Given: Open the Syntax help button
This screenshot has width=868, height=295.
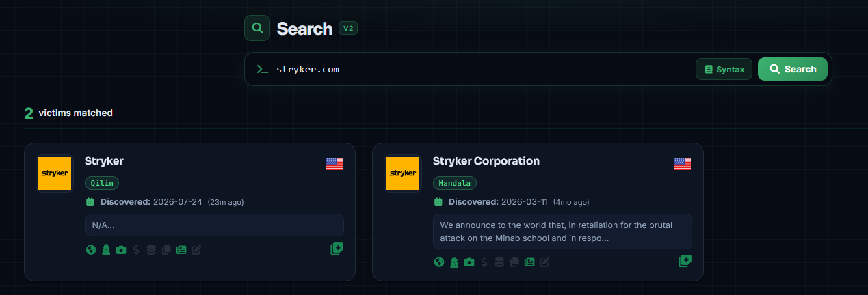Looking at the screenshot, I should tap(724, 69).
